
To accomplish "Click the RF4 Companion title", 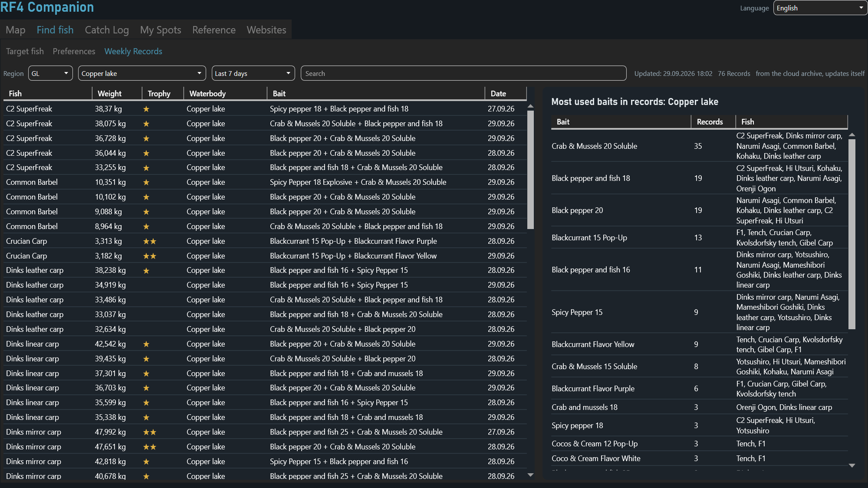I will pos(47,7).
